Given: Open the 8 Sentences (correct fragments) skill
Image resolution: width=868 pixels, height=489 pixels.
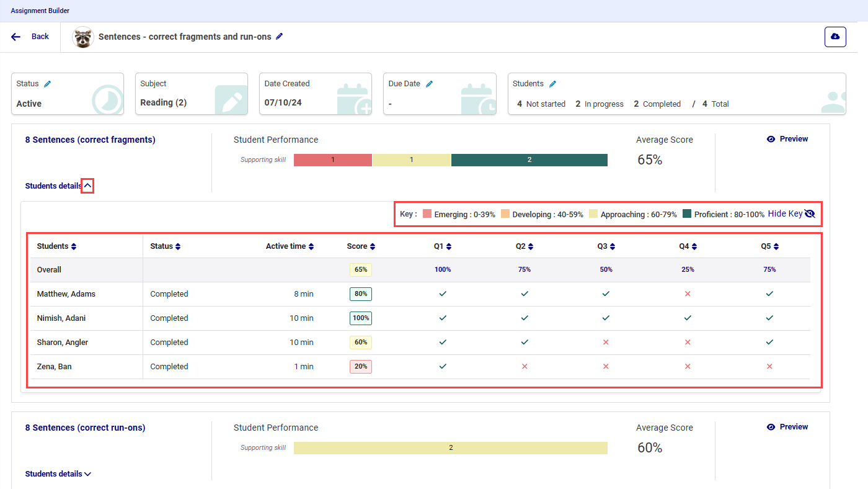Looking at the screenshot, I should click(90, 140).
